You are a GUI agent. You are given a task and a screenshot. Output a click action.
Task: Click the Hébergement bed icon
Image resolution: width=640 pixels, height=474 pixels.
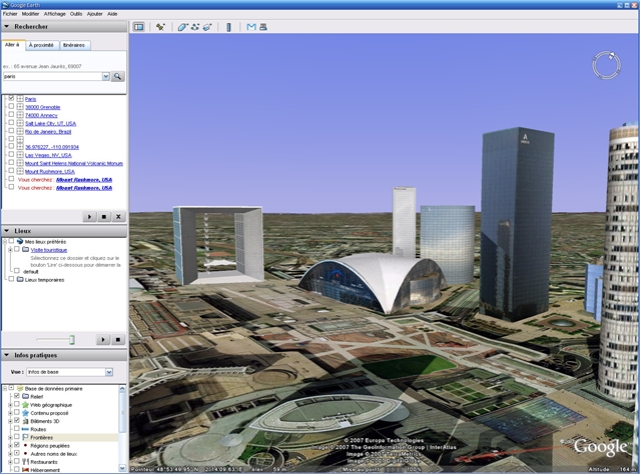tap(25, 470)
